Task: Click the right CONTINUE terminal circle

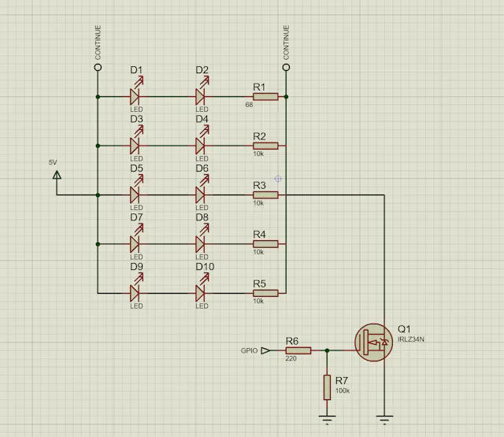Action: tap(286, 67)
